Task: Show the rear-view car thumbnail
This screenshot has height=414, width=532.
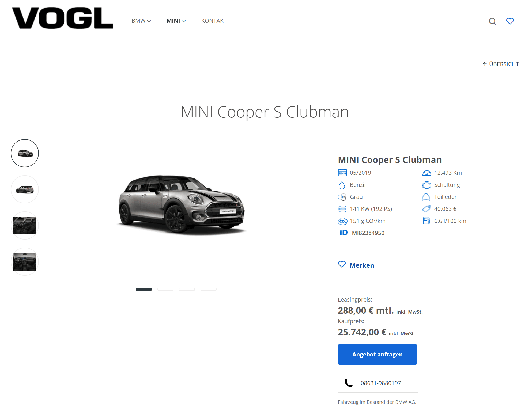Action: tap(25, 189)
